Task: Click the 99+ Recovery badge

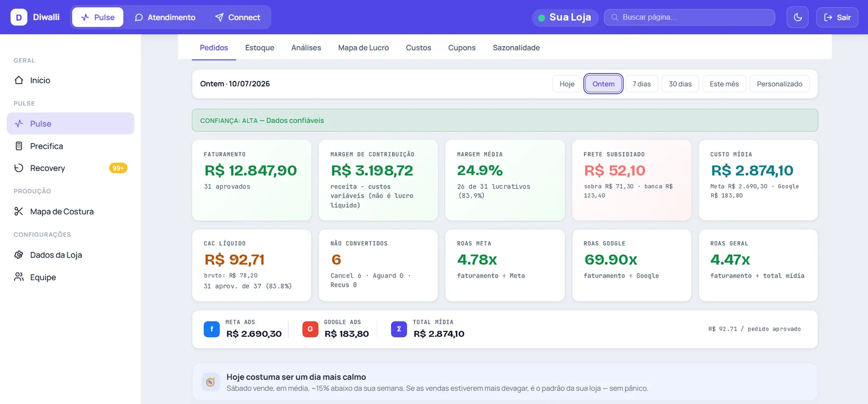Action: pyautogui.click(x=118, y=168)
